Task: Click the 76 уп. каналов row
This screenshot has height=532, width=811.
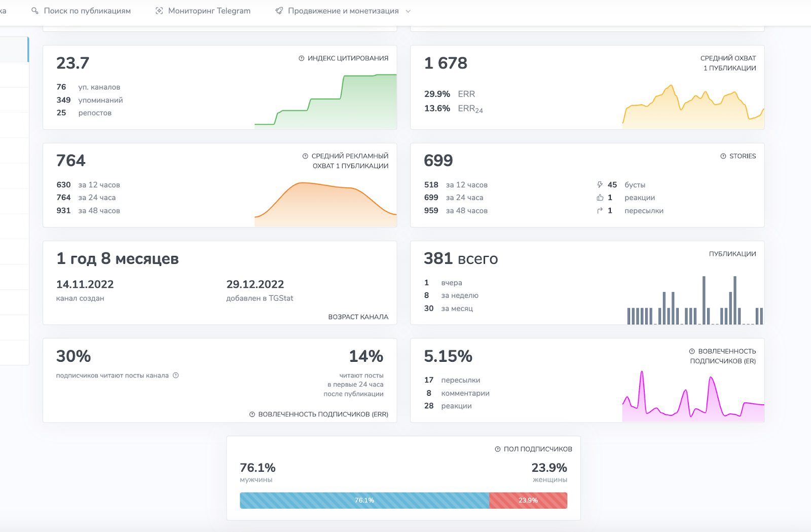Action: [x=88, y=87]
